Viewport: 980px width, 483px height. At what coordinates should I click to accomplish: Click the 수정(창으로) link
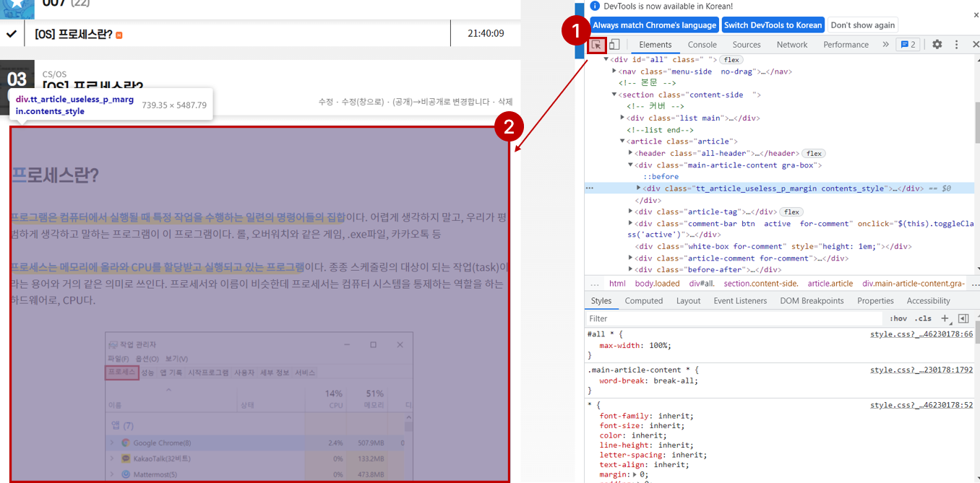pos(362,102)
